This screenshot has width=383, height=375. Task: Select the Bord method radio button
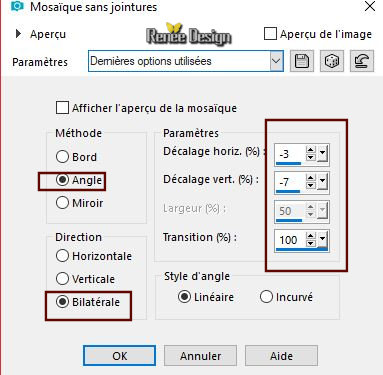click(x=62, y=157)
